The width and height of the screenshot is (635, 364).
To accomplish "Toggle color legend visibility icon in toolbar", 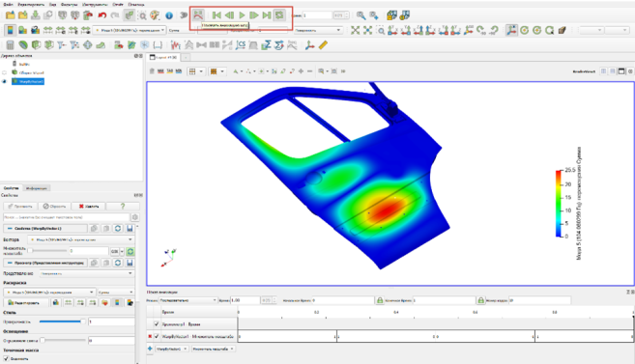I will [10, 30].
